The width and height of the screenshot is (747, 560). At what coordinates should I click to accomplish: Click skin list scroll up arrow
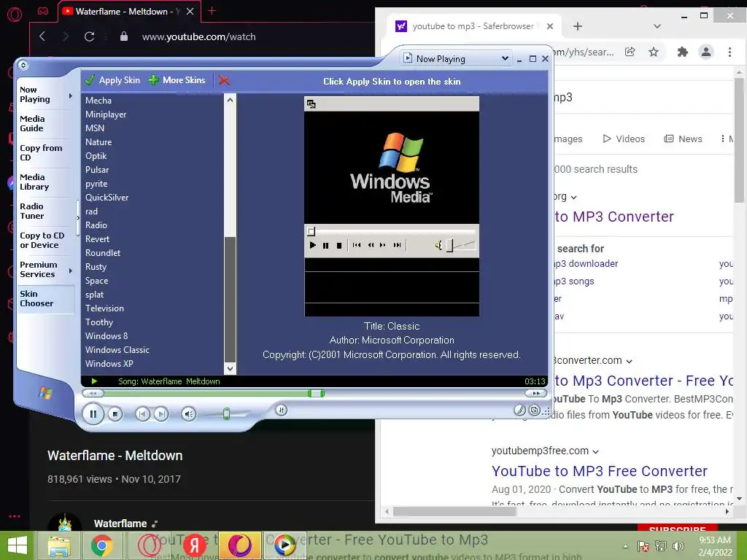coord(230,100)
